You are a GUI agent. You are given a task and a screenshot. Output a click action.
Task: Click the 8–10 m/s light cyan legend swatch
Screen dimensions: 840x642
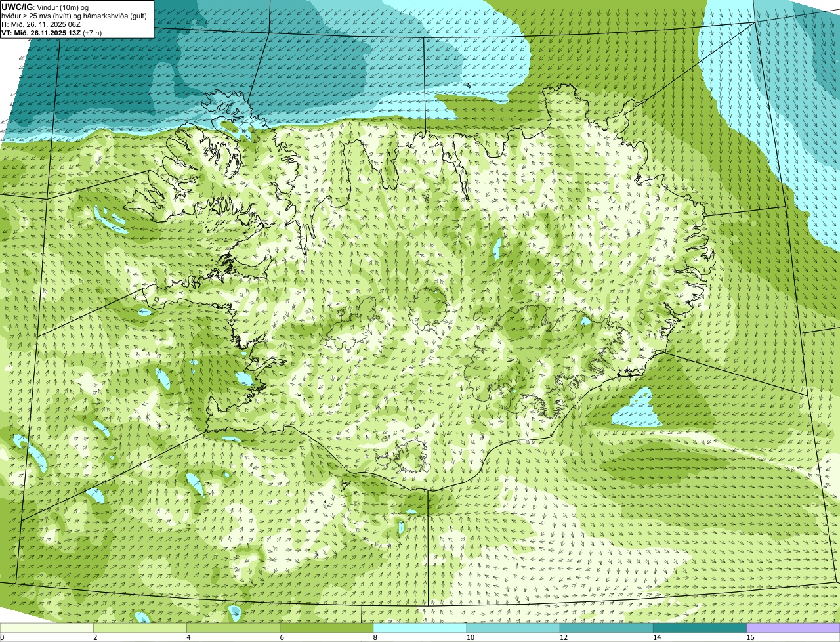[420, 628]
